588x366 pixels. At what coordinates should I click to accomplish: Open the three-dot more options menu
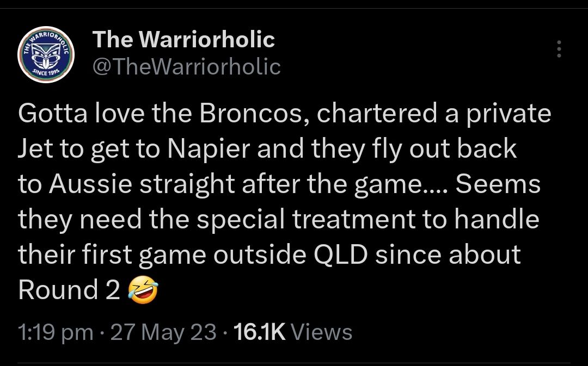pyautogui.click(x=559, y=49)
